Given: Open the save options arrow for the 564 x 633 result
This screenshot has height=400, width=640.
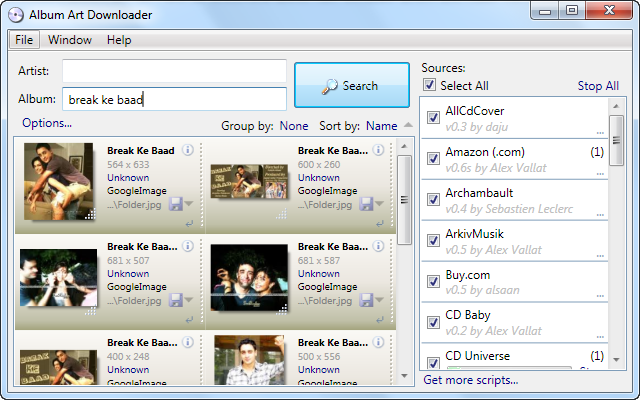Looking at the screenshot, I should (x=189, y=203).
